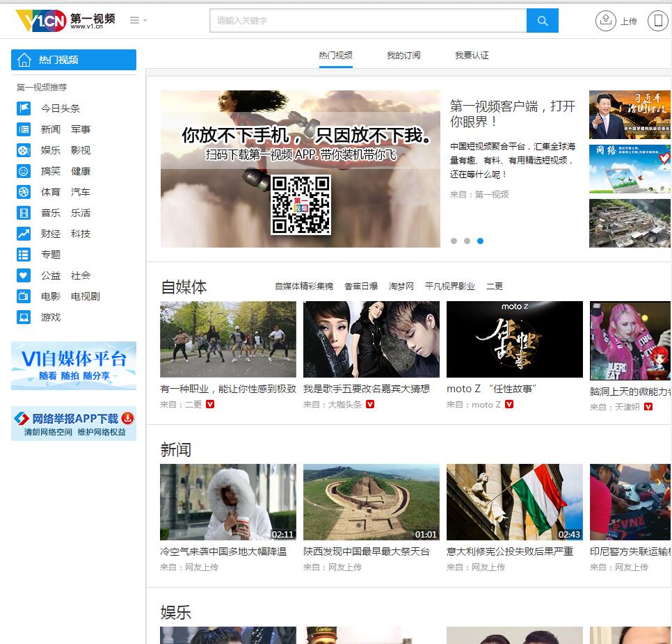This screenshot has width=672, height=644.
Task: Click the heart icon beside 公益
Action: point(24,275)
